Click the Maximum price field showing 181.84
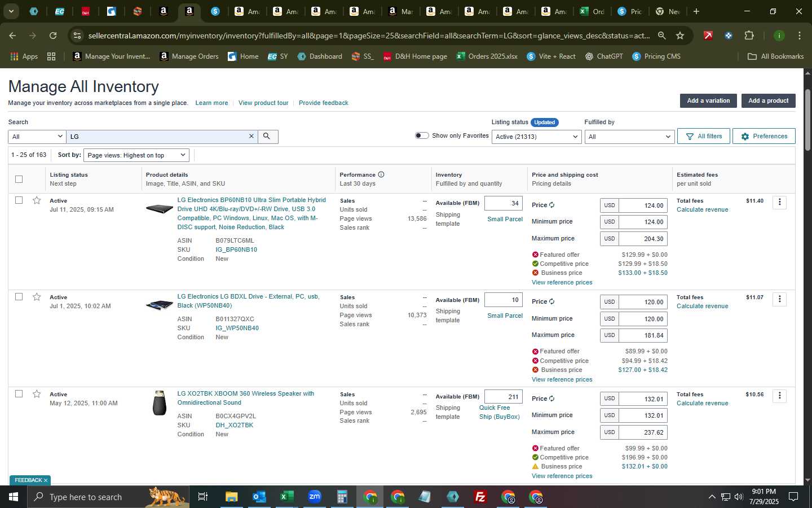 coord(643,335)
